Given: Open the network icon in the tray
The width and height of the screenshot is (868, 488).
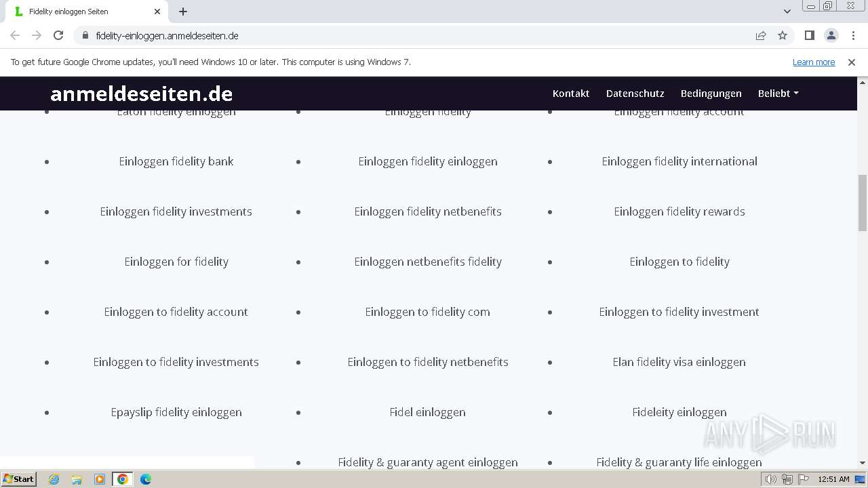Looking at the screenshot, I should point(787,479).
